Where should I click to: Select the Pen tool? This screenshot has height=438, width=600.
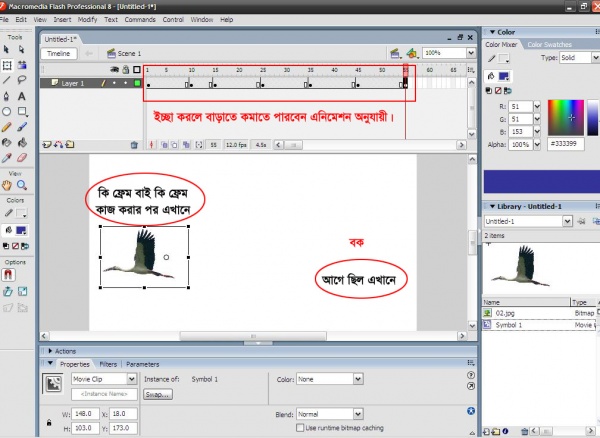click(7, 96)
